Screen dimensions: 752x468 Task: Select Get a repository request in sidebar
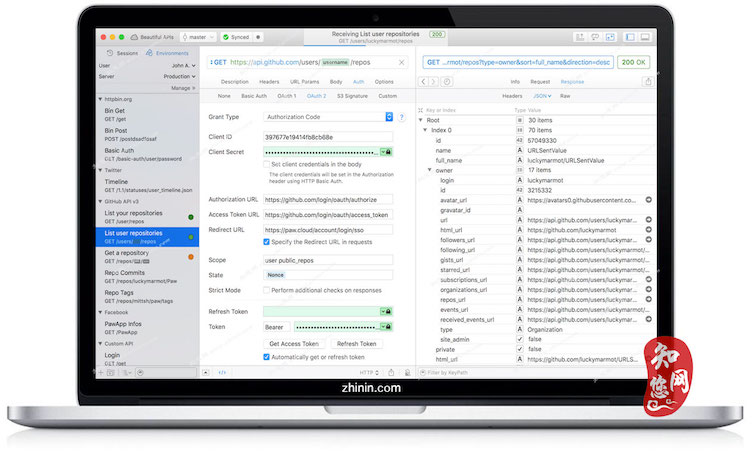pyautogui.click(x=135, y=253)
